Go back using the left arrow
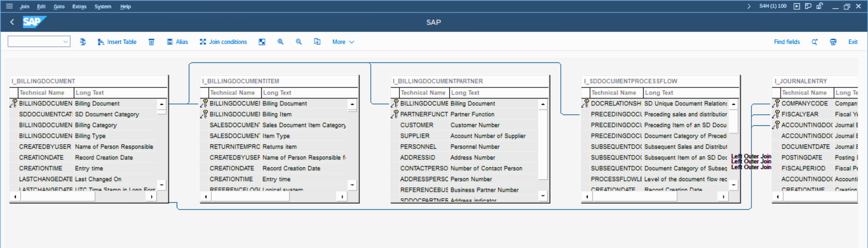The width and height of the screenshot is (868, 248). [12, 22]
